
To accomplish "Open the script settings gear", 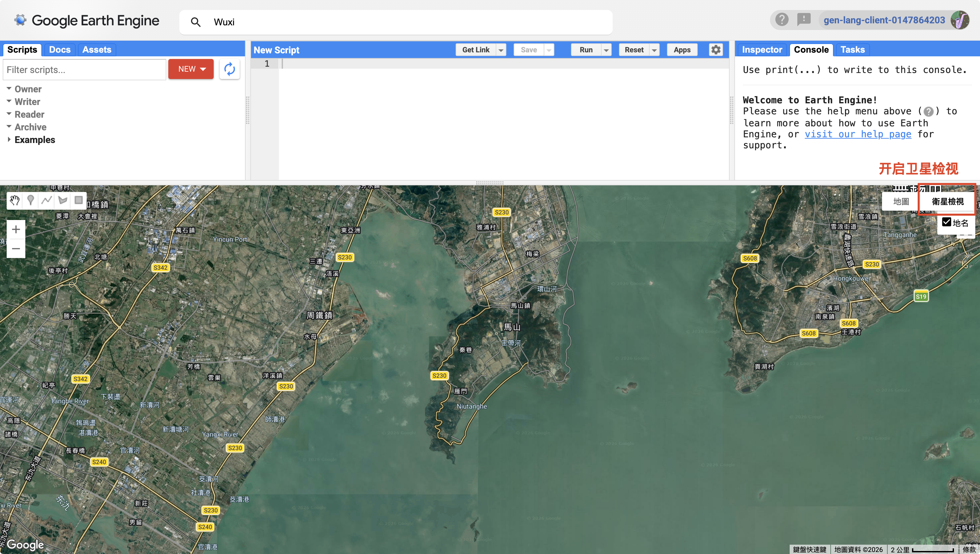I will [x=716, y=50].
